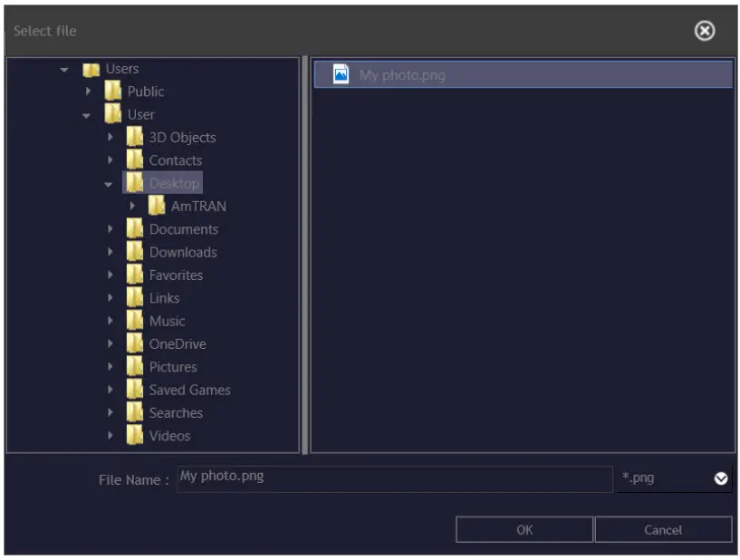Click the image icon next to My photo.png

tap(339, 75)
